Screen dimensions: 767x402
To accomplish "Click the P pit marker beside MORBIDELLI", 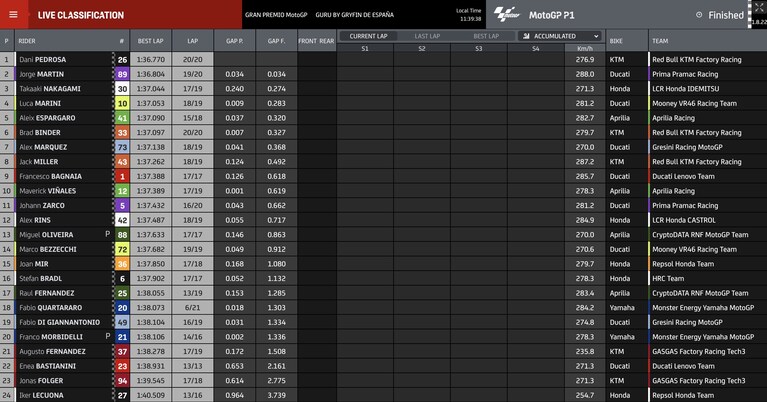I will tap(108, 336).
